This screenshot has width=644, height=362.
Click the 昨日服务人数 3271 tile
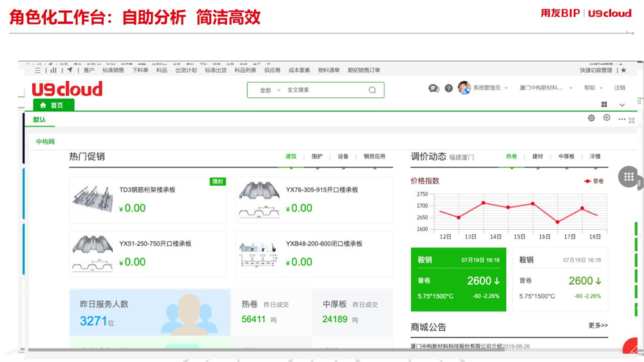click(150, 312)
